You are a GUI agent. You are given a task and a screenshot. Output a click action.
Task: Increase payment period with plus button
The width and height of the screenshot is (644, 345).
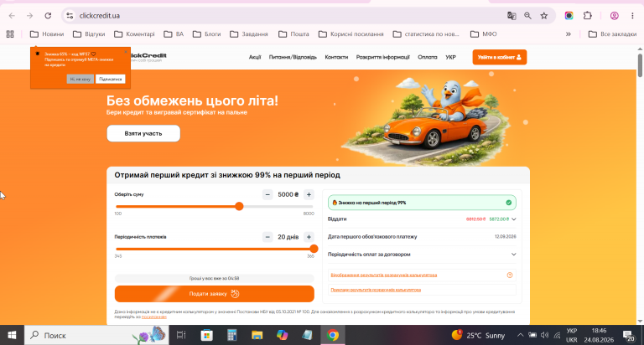click(309, 237)
